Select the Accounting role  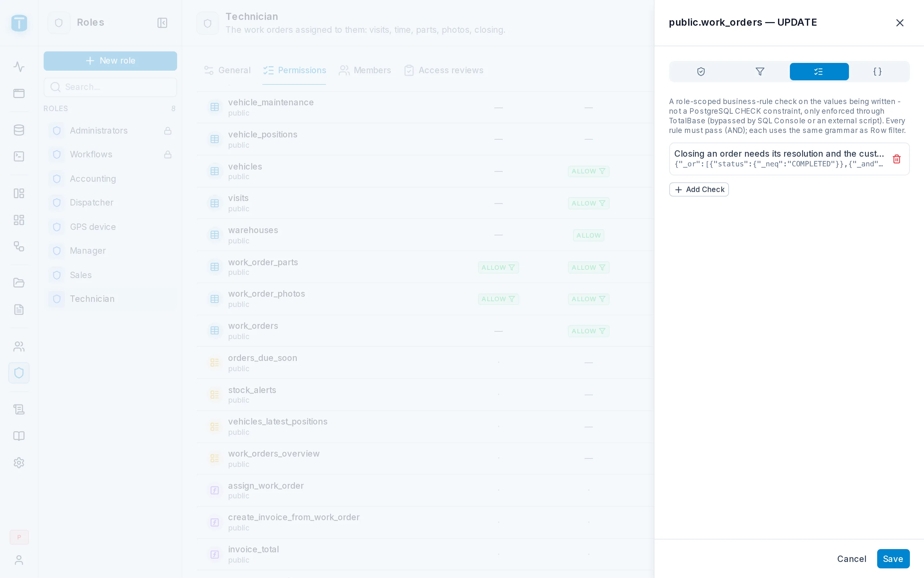[110, 179]
